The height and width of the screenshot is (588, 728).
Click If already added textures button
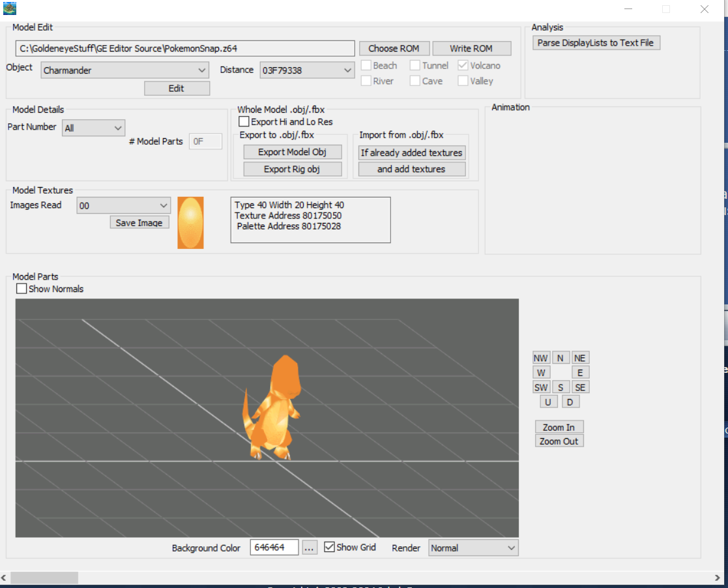412,153
